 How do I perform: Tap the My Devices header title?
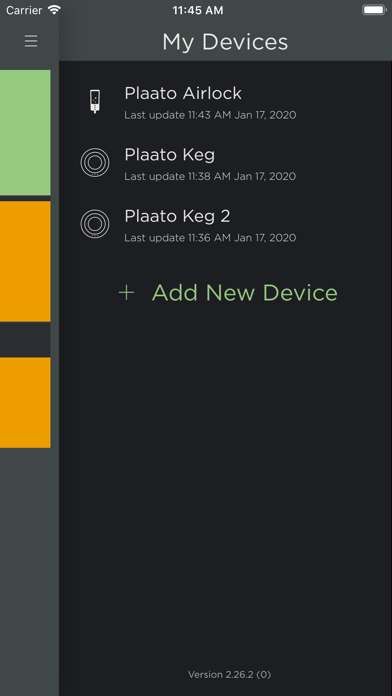(x=225, y=42)
